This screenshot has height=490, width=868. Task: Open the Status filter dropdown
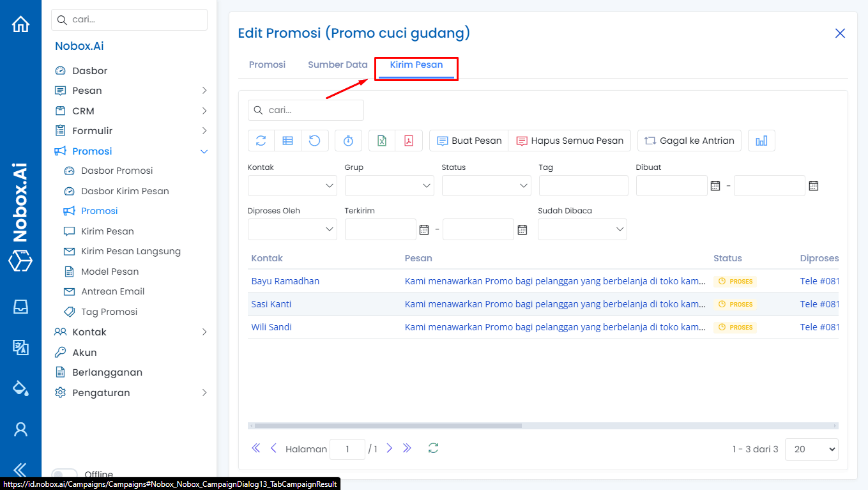(486, 185)
